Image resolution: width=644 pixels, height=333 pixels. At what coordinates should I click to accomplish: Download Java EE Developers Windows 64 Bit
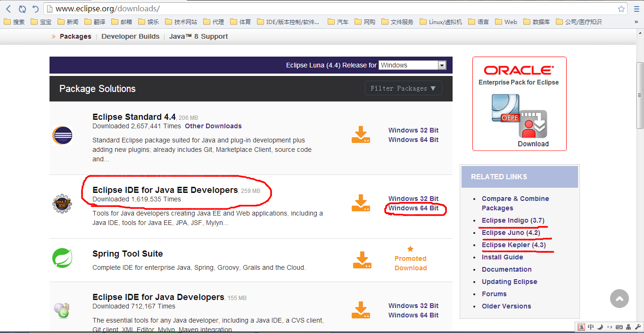pos(413,208)
